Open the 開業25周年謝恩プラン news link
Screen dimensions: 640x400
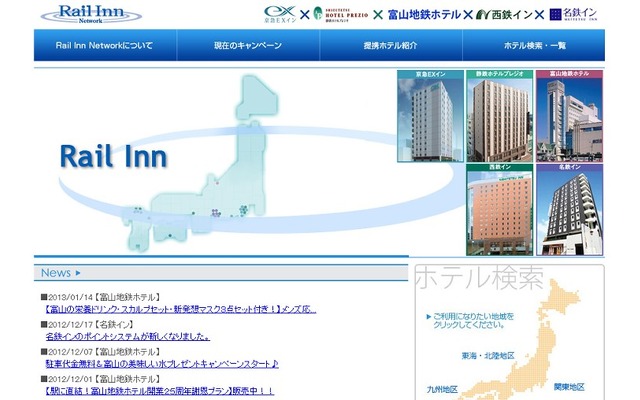159,391
